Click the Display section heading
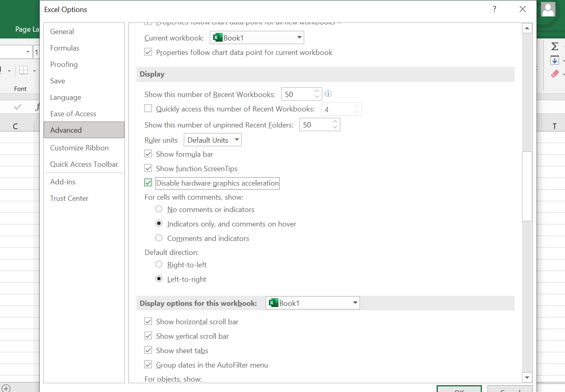565x392 pixels. [152, 74]
